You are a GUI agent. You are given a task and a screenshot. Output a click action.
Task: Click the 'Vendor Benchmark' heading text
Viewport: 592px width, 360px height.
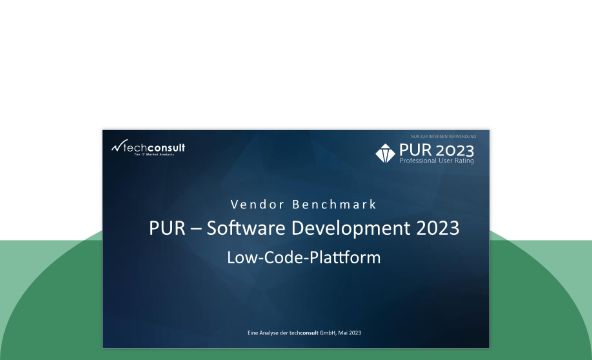point(304,205)
